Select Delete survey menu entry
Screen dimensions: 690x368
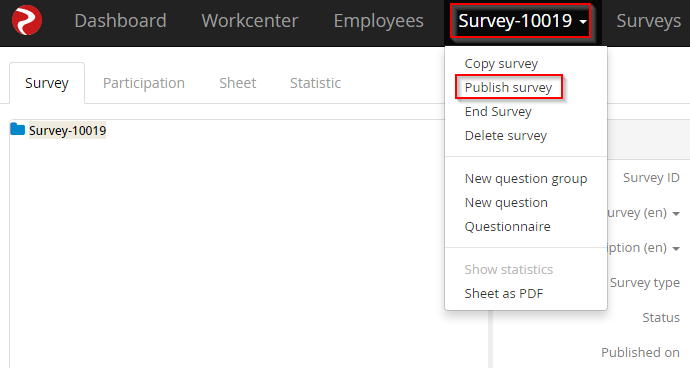coord(506,136)
